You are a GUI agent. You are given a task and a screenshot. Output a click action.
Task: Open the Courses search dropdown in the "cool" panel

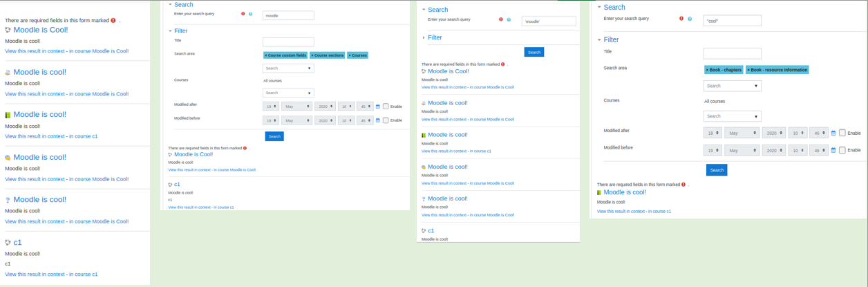pos(732,116)
